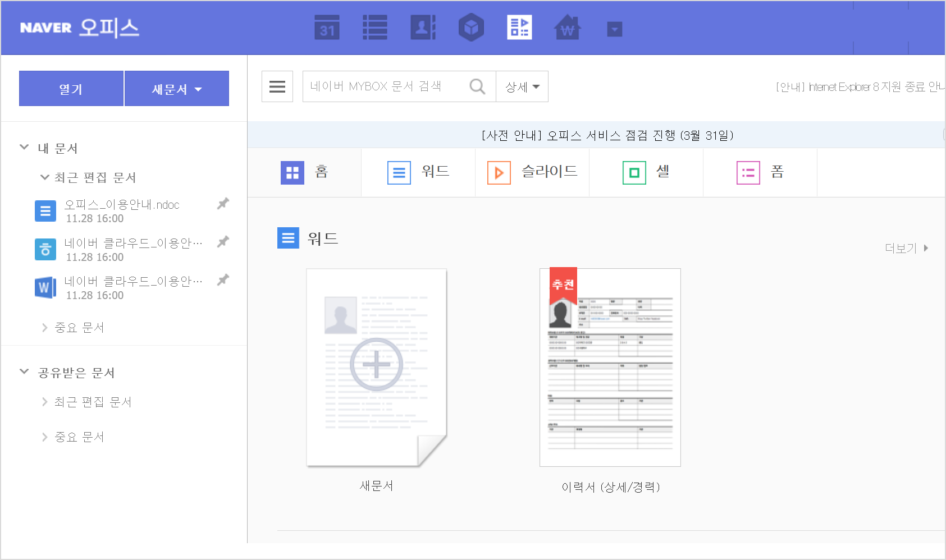This screenshot has height=560, width=946.
Task: Open the MYBOX cube icon in header
Action: click(471, 27)
